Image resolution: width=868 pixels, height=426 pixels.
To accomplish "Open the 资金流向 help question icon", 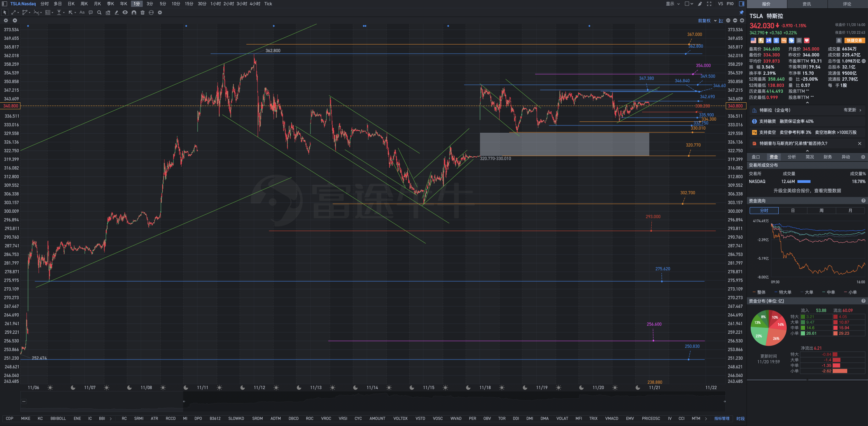I will click(x=863, y=201).
